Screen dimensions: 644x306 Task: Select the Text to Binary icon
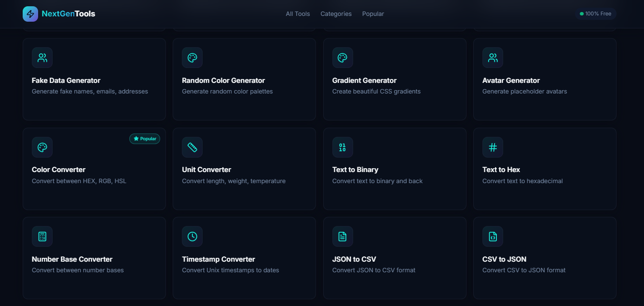point(343,147)
